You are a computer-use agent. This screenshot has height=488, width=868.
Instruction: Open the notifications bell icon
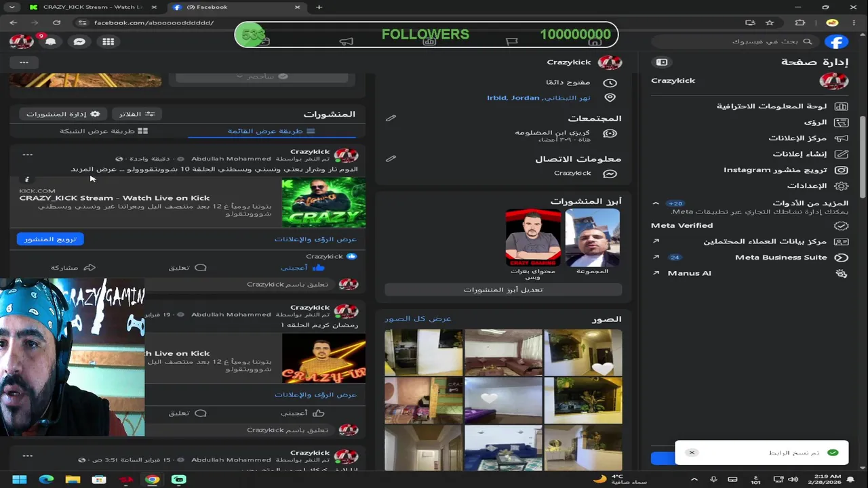[50, 41]
